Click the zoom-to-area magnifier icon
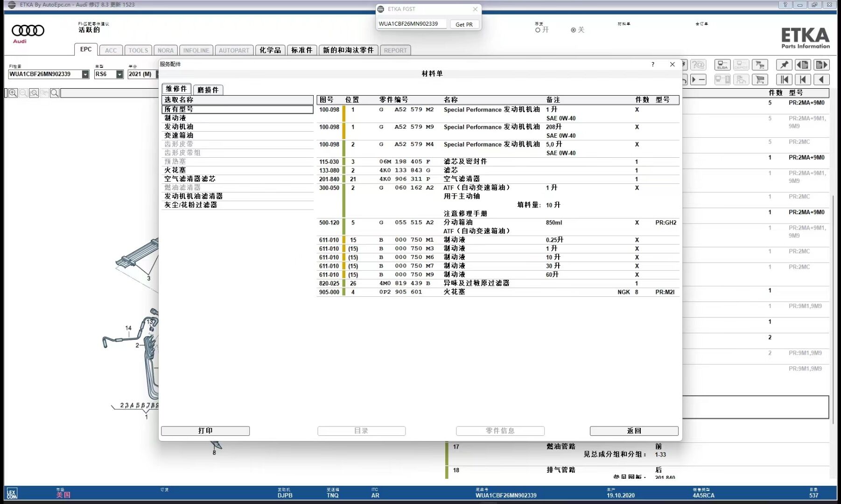This screenshot has height=504, width=841. pos(34,93)
